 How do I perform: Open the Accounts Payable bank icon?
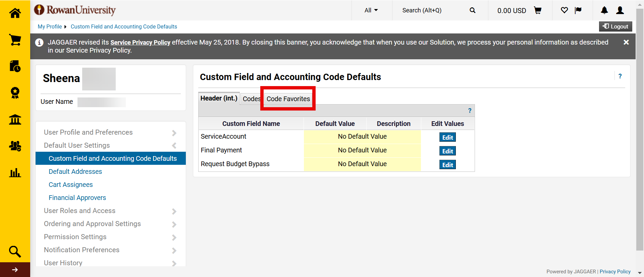tap(15, 119)
